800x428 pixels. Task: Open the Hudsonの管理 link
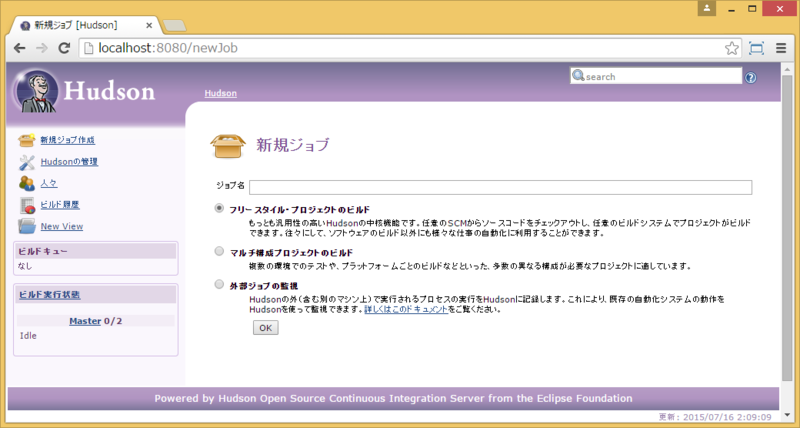69,162
